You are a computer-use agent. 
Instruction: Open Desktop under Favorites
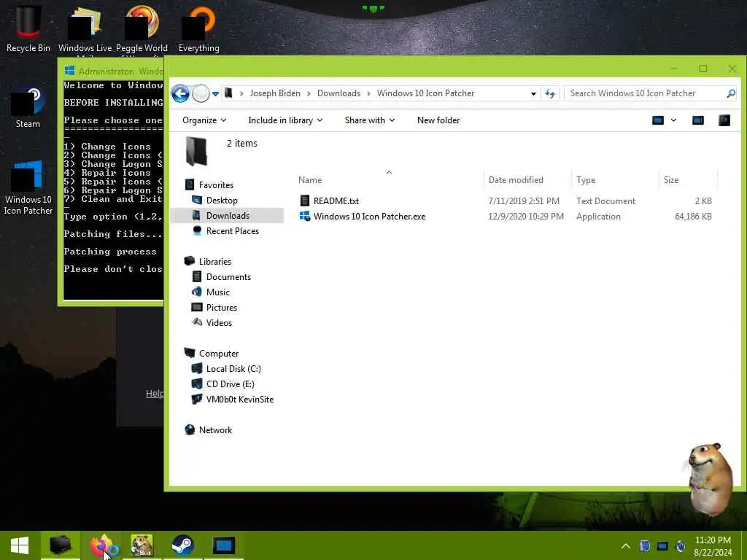(222, 200)
